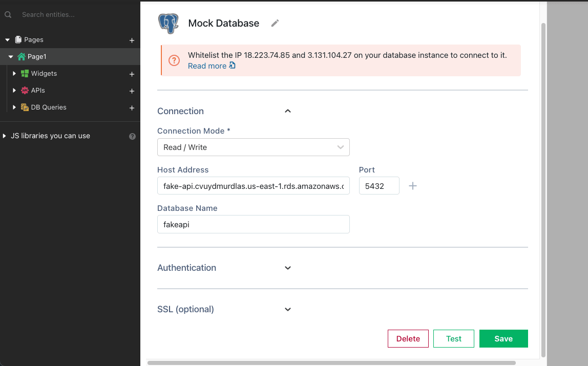Image resolution: width=588 pixels, height=366 pixels.
Task: Click the pencil icon to rename Mock Database
Action: pyautogui.click(x=275, y=23)
